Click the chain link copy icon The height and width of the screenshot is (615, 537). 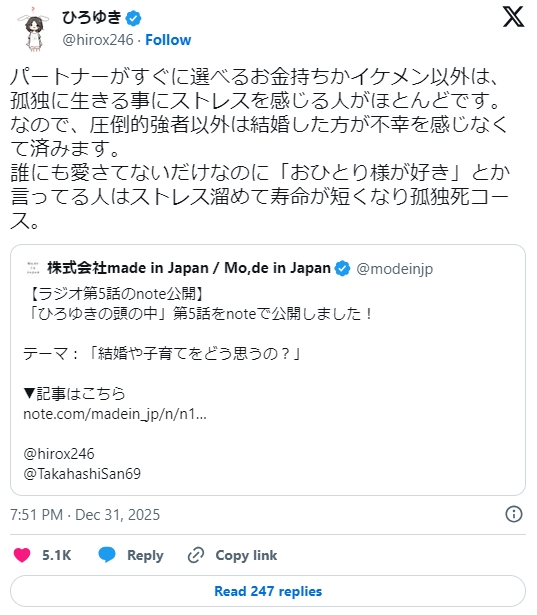pos(196,555)
